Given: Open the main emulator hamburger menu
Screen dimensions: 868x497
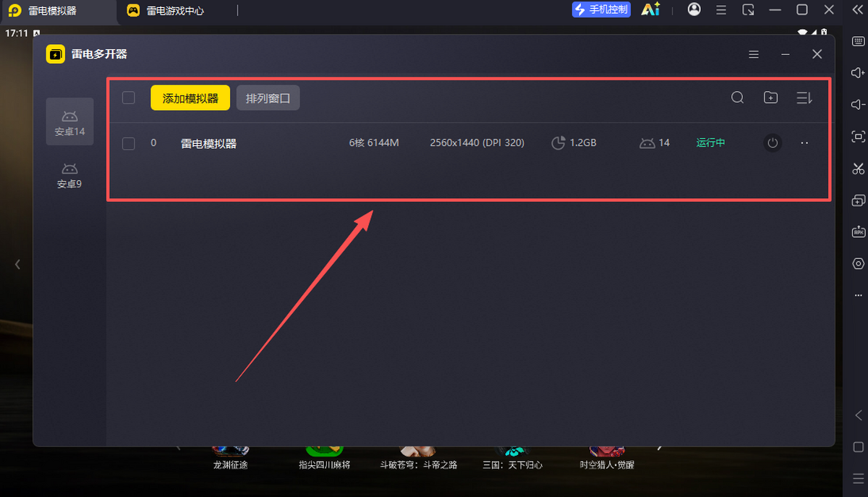Looking at the screenshot, I should (x=721, y=10).
